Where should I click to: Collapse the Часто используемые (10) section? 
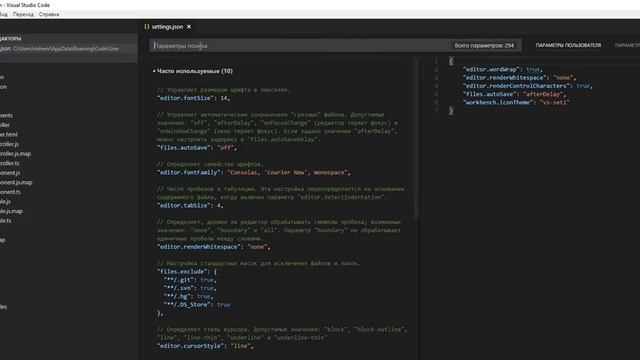click(x=193, y=71)
